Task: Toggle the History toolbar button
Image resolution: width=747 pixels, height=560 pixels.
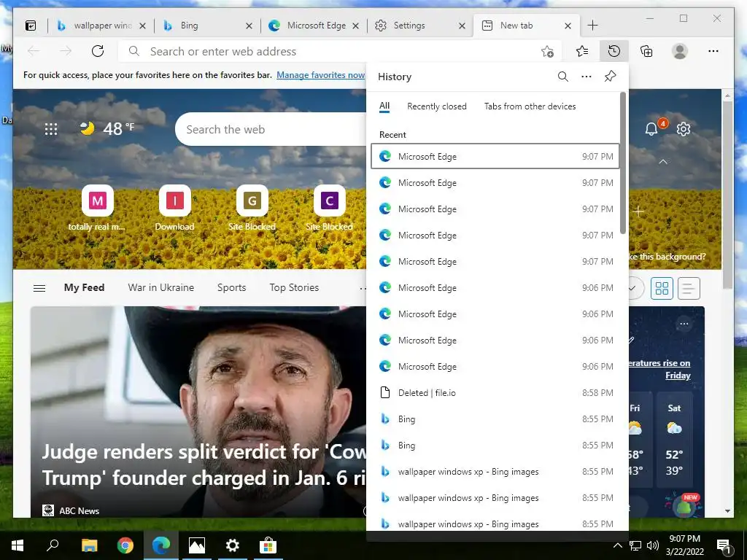Action: point(614,51)
